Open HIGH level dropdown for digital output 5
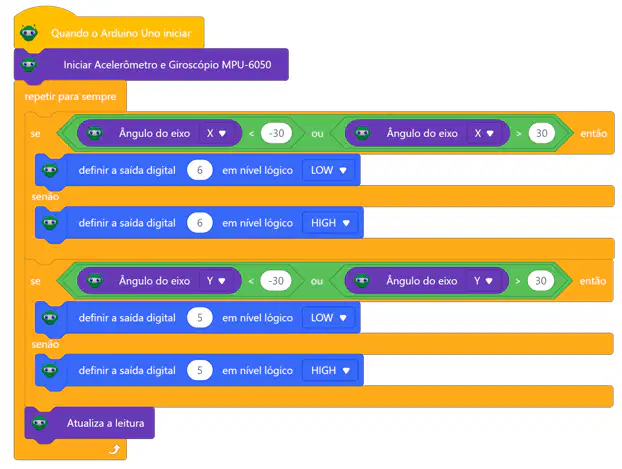This screenshot has width=622, height=469. click(330, 371)
